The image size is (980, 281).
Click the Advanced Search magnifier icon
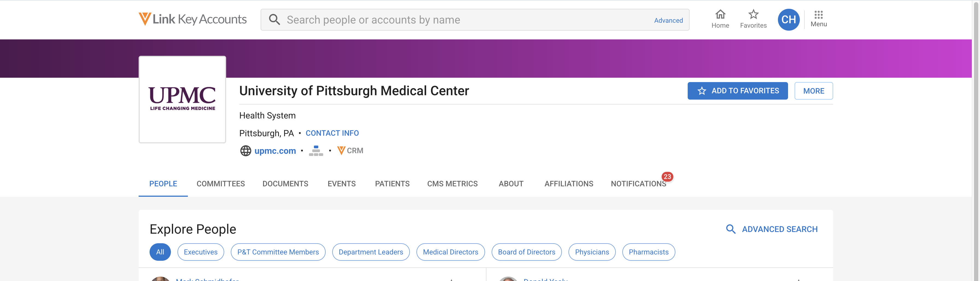(730, 229)
